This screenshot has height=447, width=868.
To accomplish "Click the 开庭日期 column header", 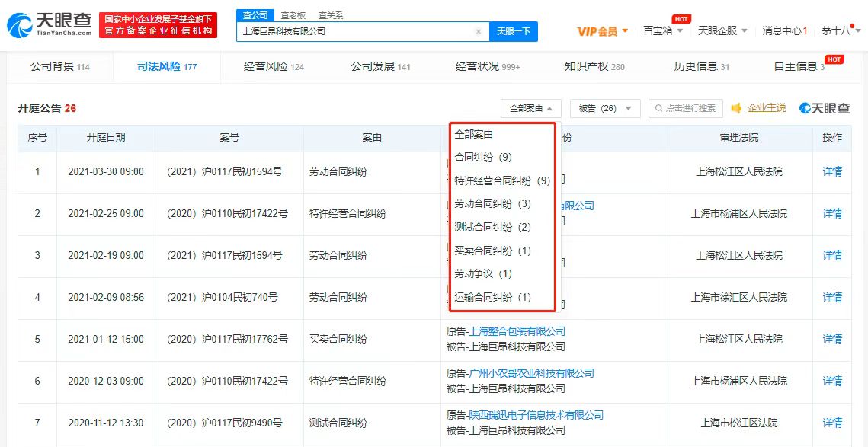I will 106,138.
